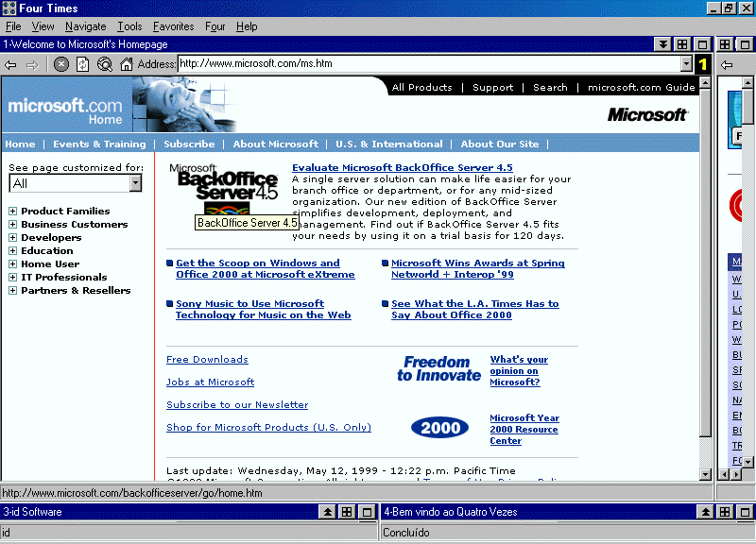Click 'Support' in the black top bar

click(x=492, y=87)
